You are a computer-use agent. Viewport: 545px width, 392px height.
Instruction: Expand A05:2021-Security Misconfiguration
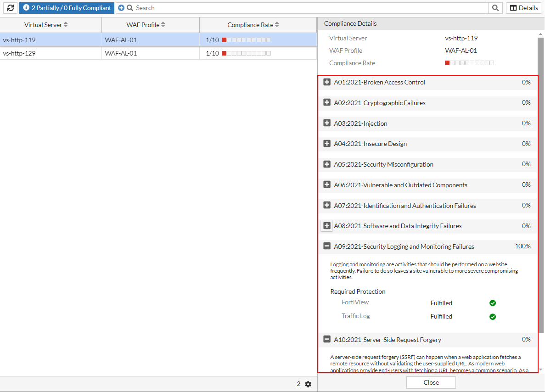click(327, 164)
